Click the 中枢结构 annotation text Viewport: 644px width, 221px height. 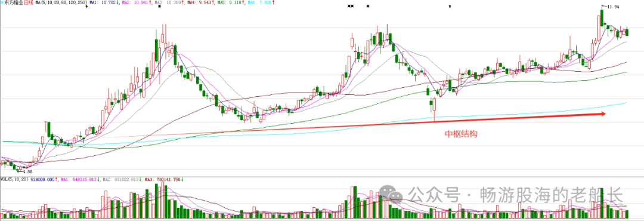[x=461, y=134]
